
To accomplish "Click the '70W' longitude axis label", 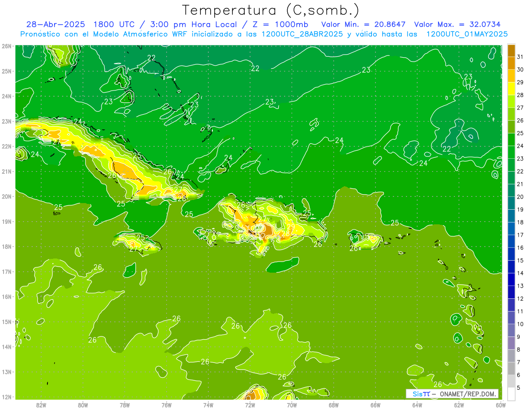I will pos(292,405).
